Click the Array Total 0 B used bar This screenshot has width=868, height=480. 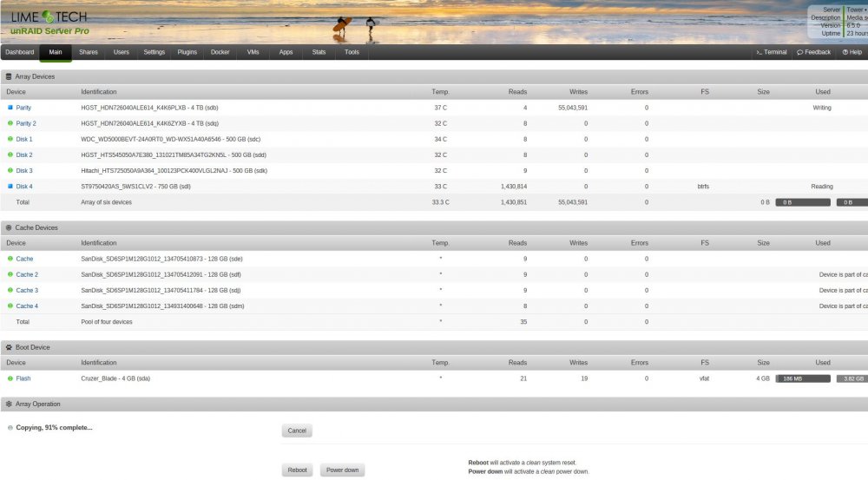pos(803,202)
